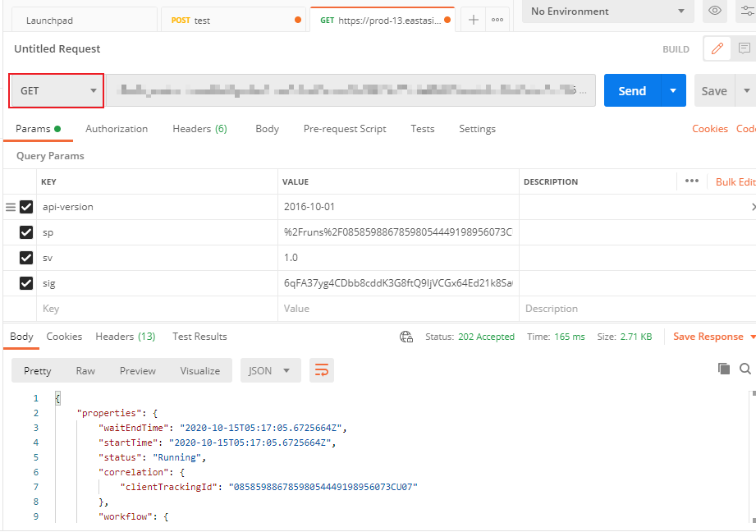Switch to the Launchpad tab
The height and width of the screenshot is (532, 756).
click(84, 21)
